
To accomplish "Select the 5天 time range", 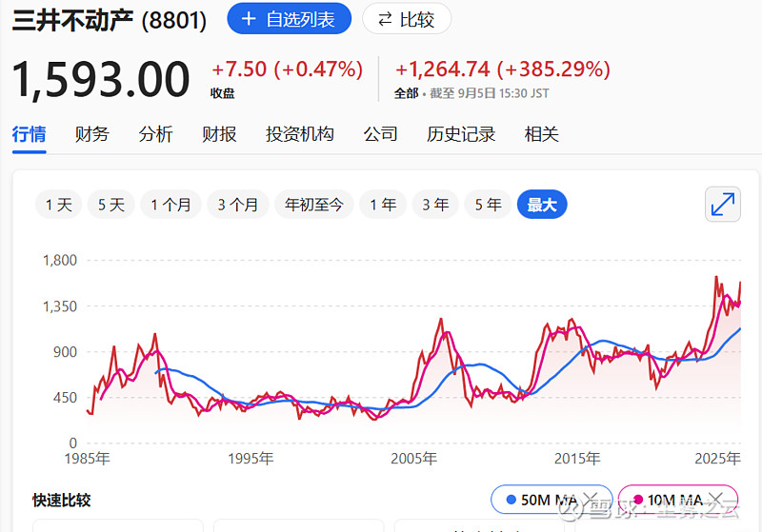I will coord(110,205).
